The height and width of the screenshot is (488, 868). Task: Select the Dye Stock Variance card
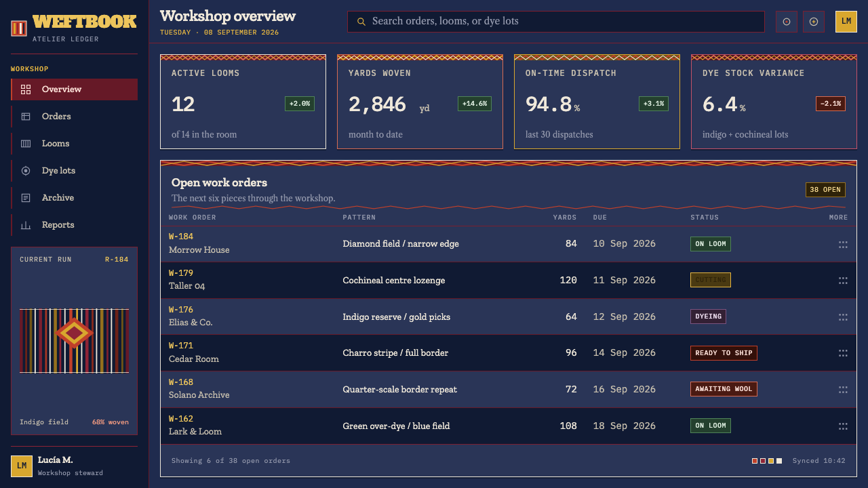[x=774, y=102]
